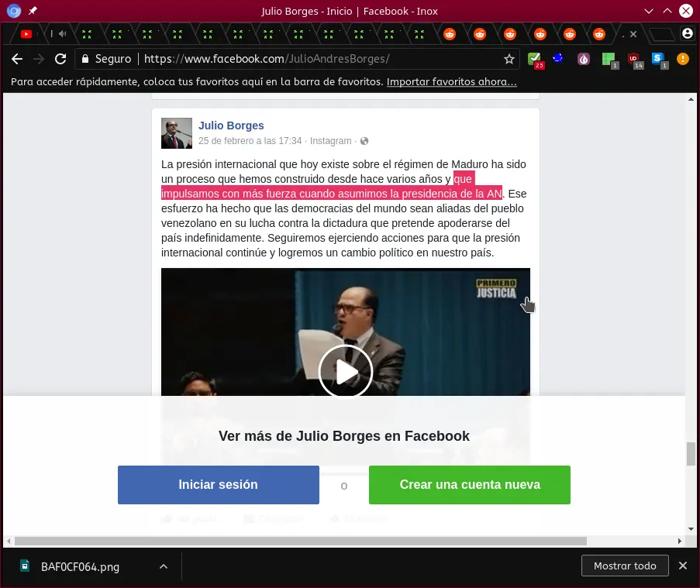Open the orange warning extension icon
This screenshot has width=700, height=588.
pyautogui.click(x=682, y=59)
